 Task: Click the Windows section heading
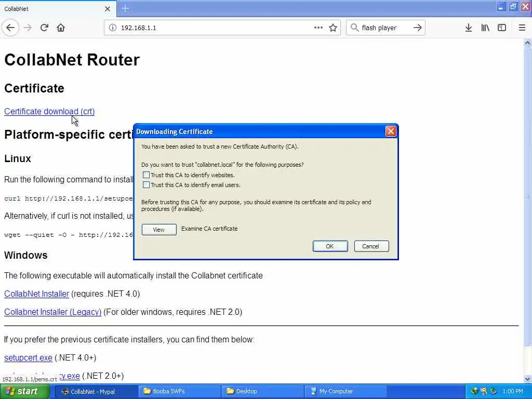coord(26,255)
